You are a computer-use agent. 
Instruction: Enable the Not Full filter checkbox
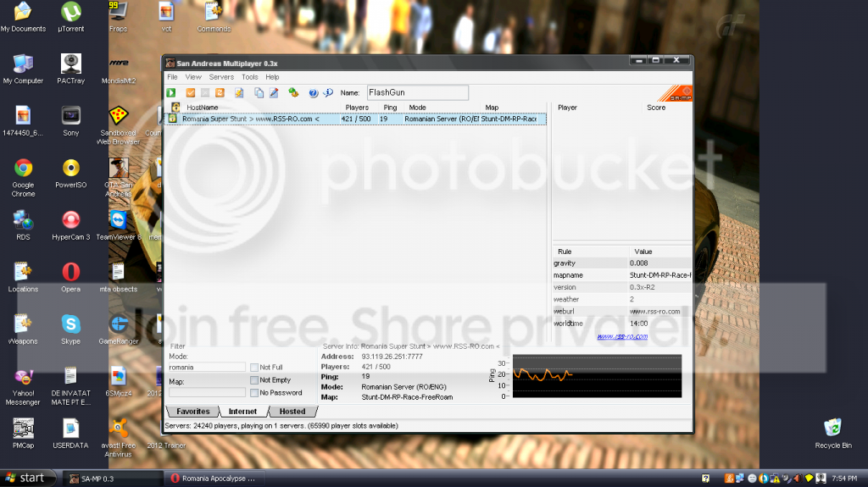click(254, 368)
